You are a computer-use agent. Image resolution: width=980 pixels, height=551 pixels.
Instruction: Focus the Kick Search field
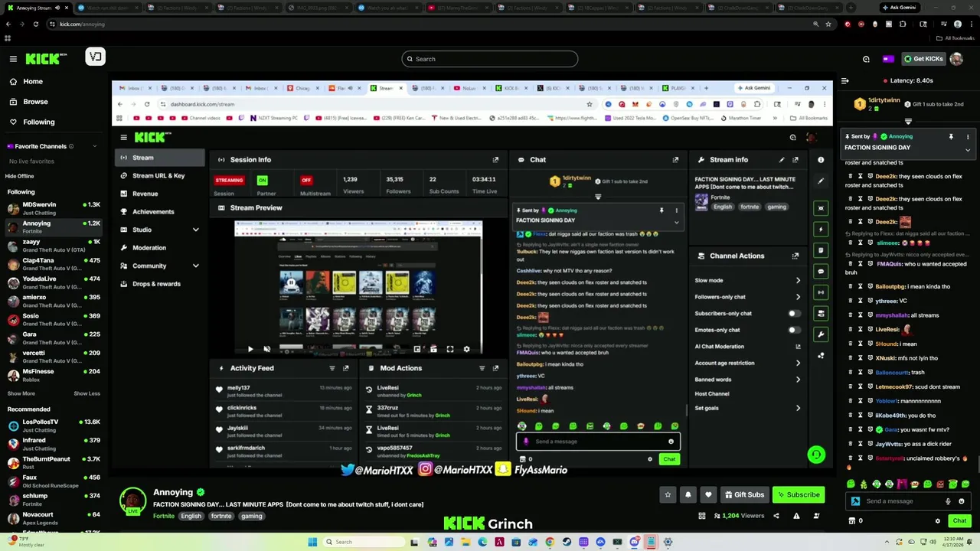[490, 59]
